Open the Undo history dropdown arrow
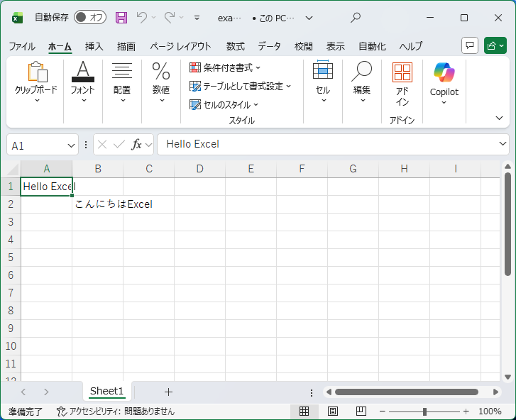This screenshot has height=420, width=516. coord(154,18)
